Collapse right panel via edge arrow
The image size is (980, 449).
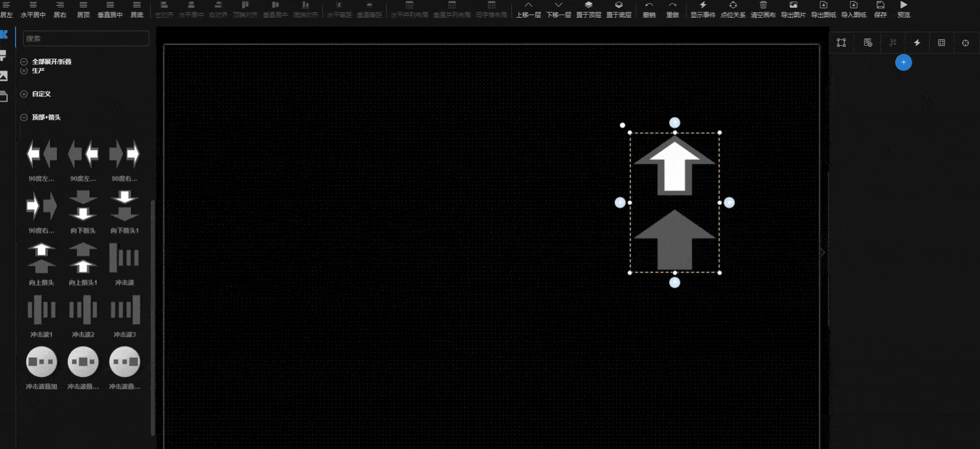[822, 253]
